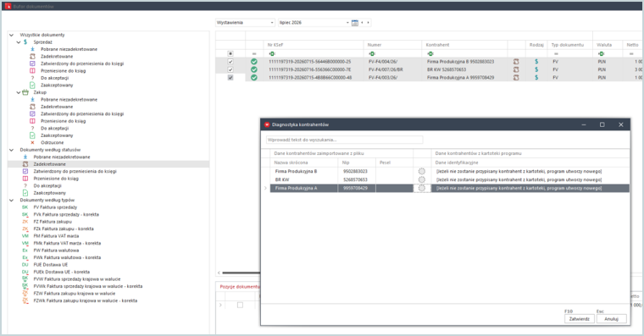Select FZk Faktura zakupu - korekta
This screenshot has width=644, height=336.
[x=64, y=229]
